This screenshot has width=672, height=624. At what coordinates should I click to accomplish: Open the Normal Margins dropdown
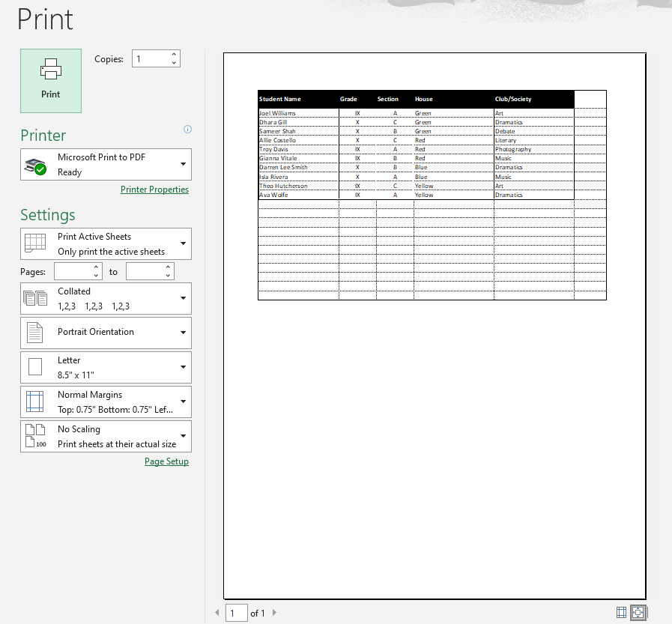pos(106,402)
